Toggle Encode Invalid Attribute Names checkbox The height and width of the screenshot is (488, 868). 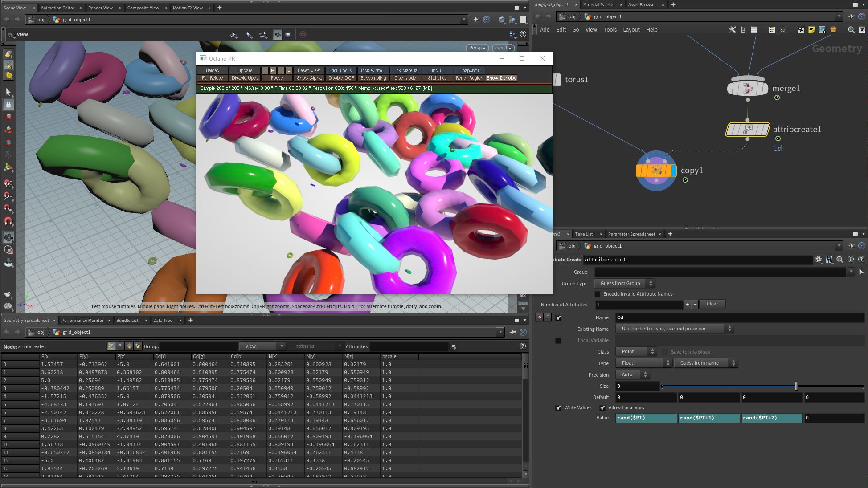click(x=597, y=294)
